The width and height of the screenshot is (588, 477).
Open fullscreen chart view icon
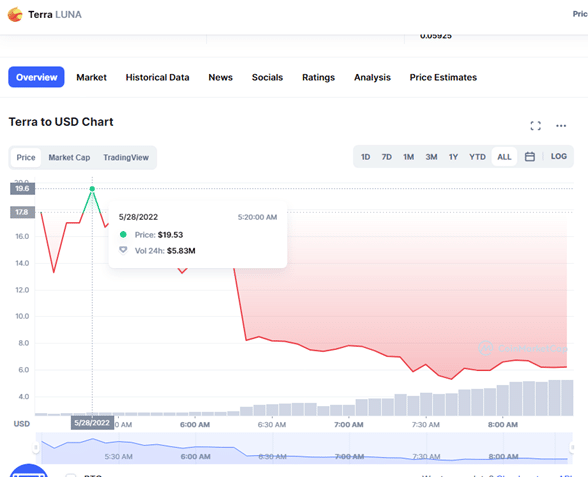point(536,126)
